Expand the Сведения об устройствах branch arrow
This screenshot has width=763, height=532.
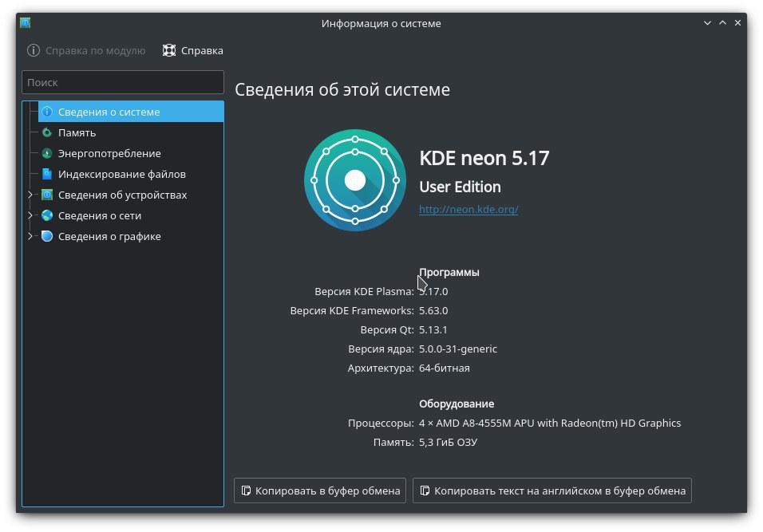point(30,195)
